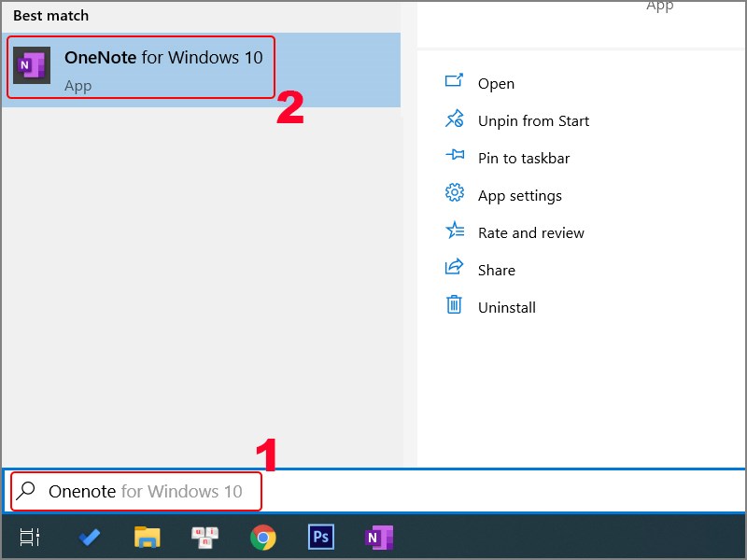
Task: Choose Rate and review
Action: 530,232
